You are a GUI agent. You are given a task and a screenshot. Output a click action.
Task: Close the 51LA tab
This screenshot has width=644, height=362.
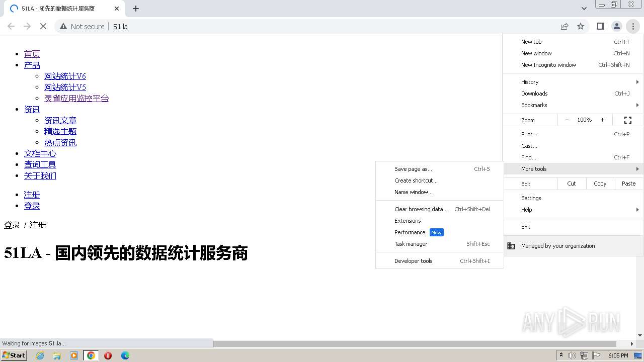pyautogui.click(x=117, y=9)
